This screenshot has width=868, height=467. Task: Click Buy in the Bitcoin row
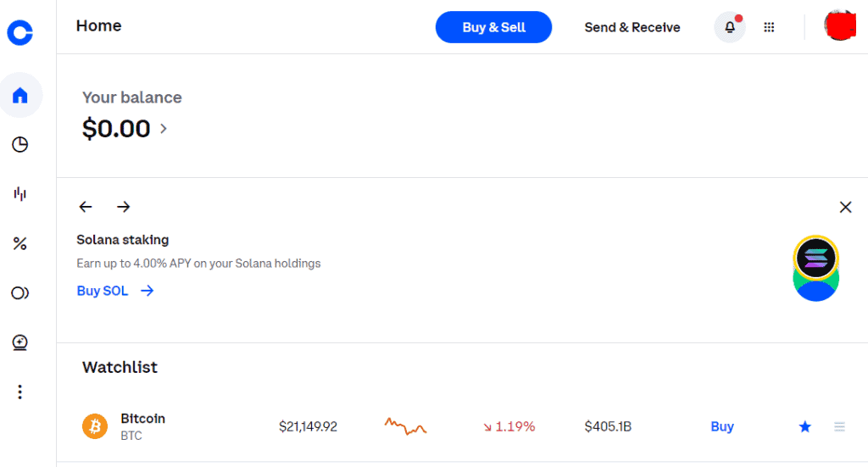722,426
